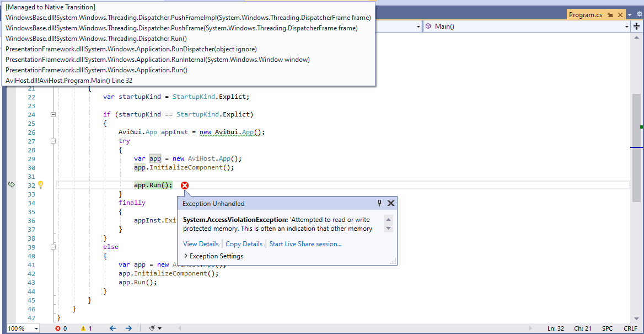Click the Copy Details link
This screenshot has height=334, width=644.
click(x=244, y=243)
